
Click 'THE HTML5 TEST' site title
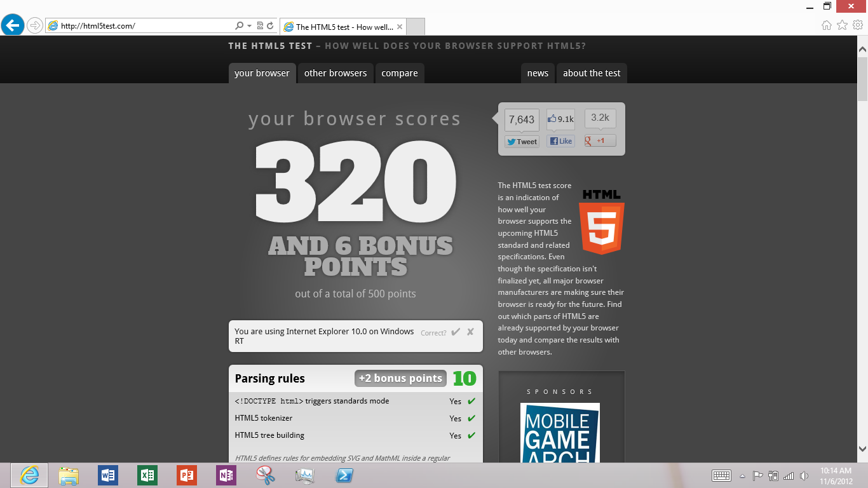click(271, 46)
